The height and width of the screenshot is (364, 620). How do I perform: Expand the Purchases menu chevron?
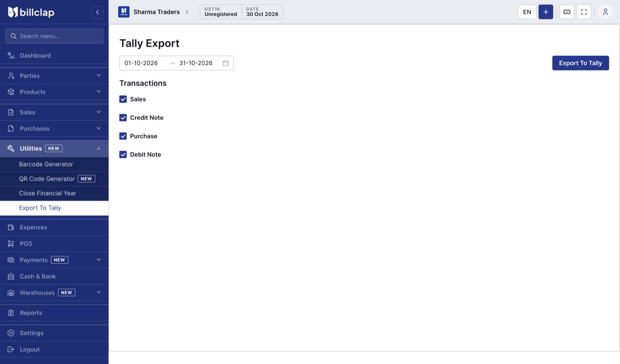pyautogui.click(x=99, y=128)
